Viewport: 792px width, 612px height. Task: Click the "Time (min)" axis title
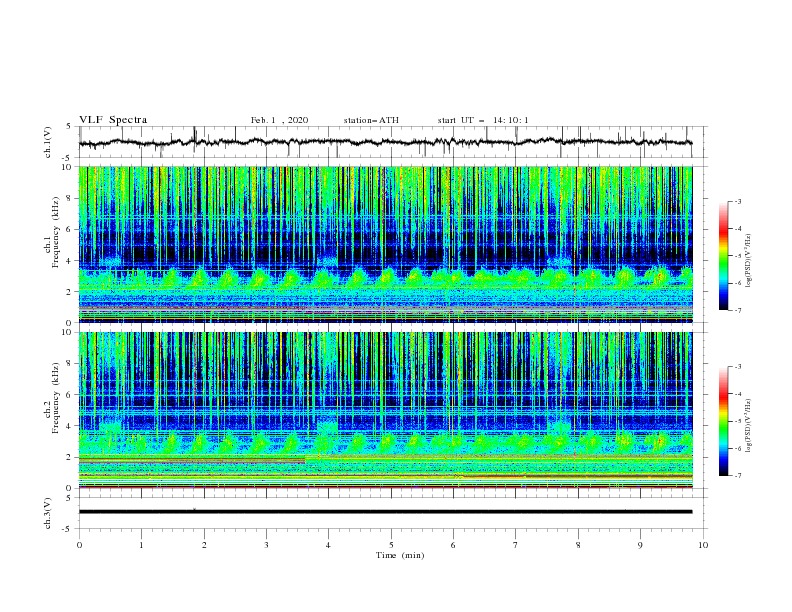coord(400,555)
